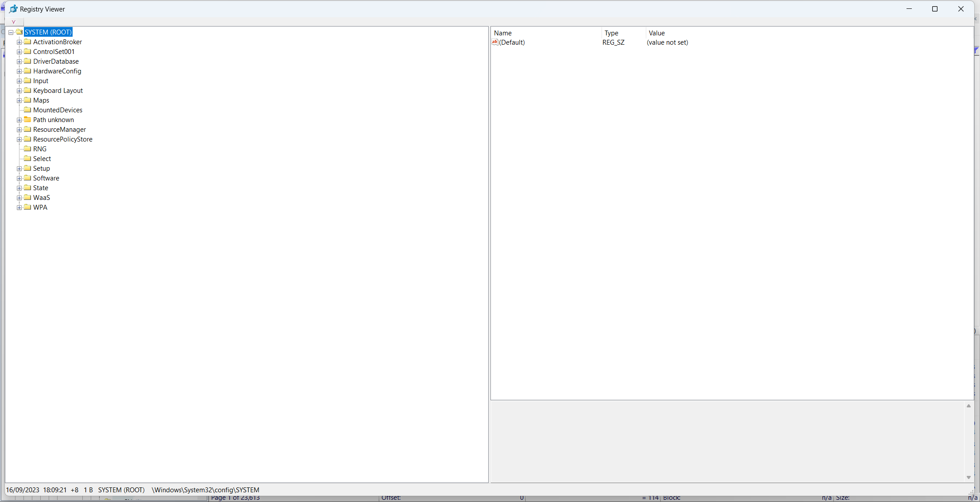The height and width of the screenshot is (502, 980).
Task: Expand the DriverDatabase key
Action: click(x=19, y=61)
